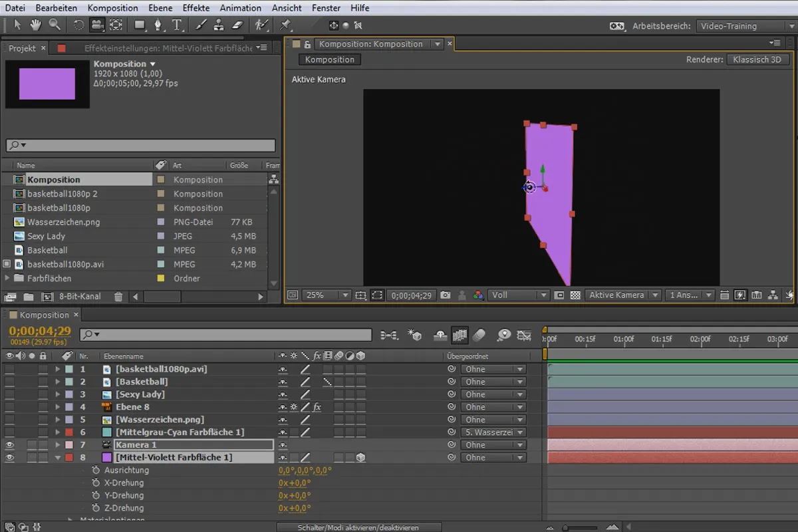Click the viewer timecode 0;00;04;29
The image size is (798, 532).
pyautogui.click(x=411, y=295)
